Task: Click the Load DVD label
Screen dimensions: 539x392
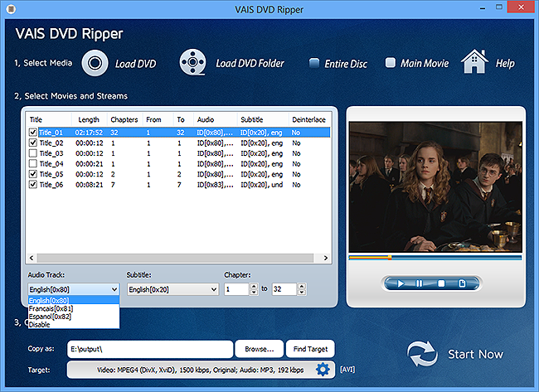Action: point(135,64)
